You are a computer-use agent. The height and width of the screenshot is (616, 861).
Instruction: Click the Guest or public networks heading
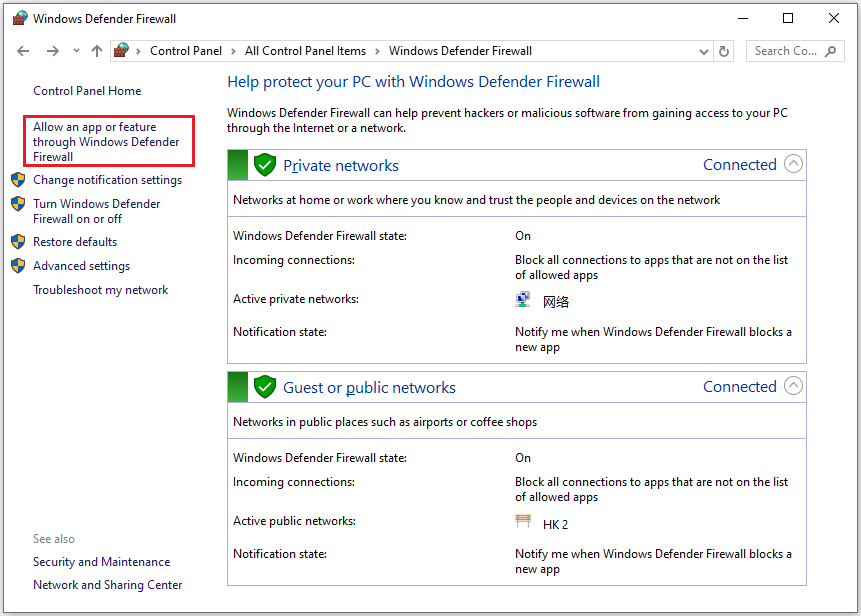[x=369, y=388]
